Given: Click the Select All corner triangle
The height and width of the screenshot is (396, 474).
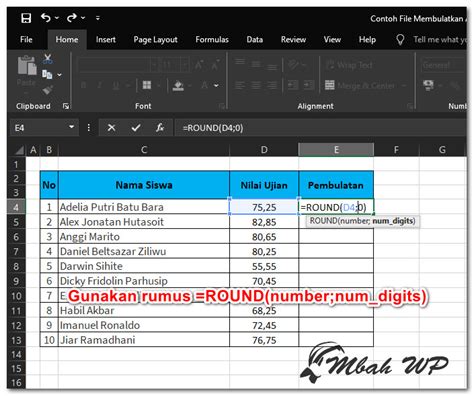Looking at the screenshot, I should [19, 150].
